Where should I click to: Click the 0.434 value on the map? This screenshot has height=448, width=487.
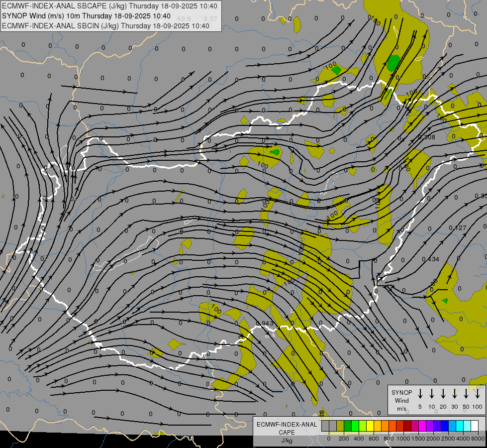430,259
